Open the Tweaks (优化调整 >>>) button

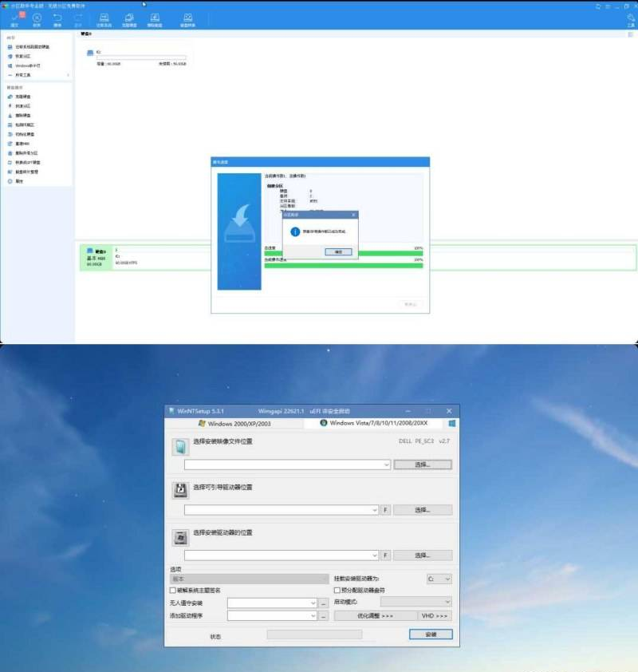375,616
